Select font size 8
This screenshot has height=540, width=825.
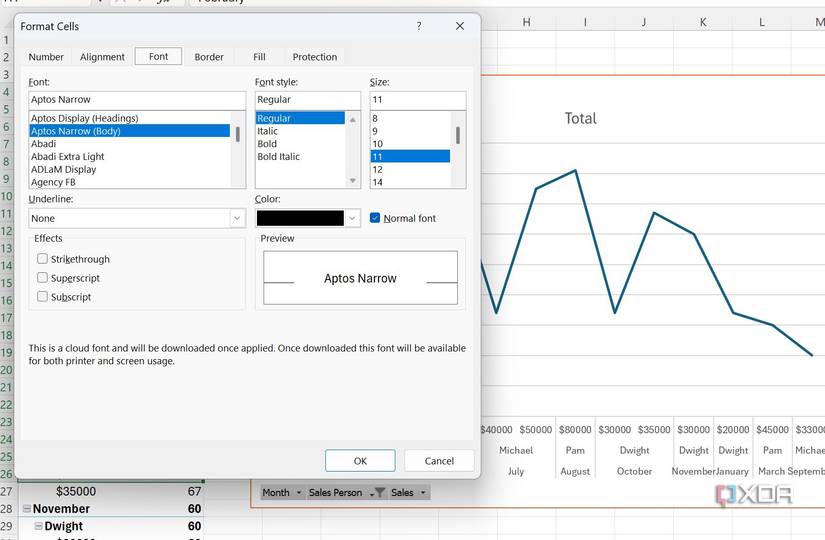[410, 118]
